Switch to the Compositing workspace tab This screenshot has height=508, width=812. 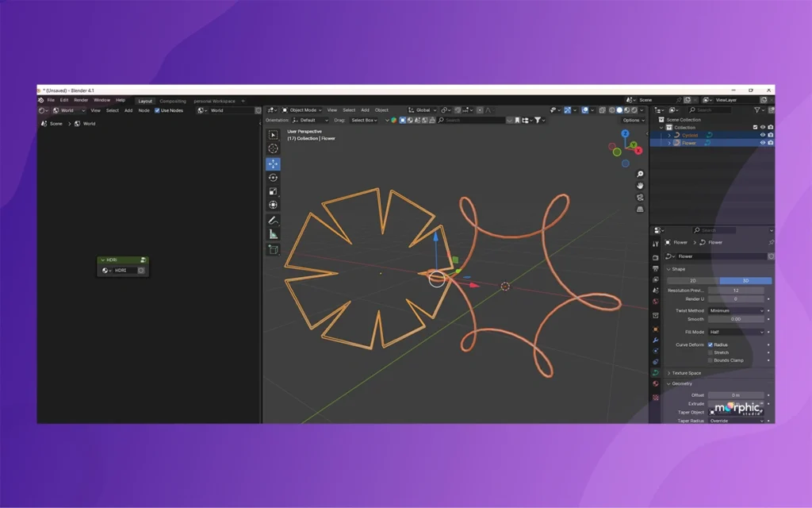173,101
